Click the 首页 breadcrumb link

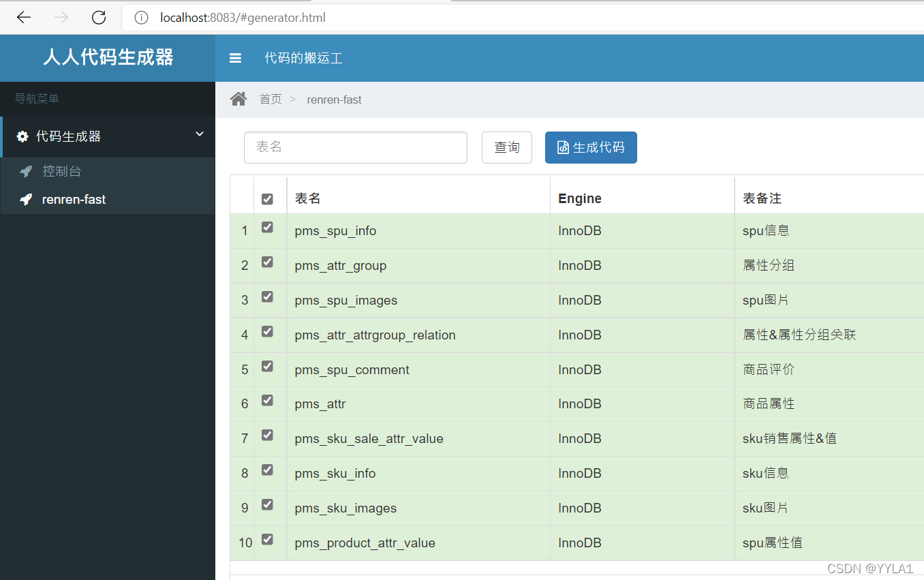[271, 100]
